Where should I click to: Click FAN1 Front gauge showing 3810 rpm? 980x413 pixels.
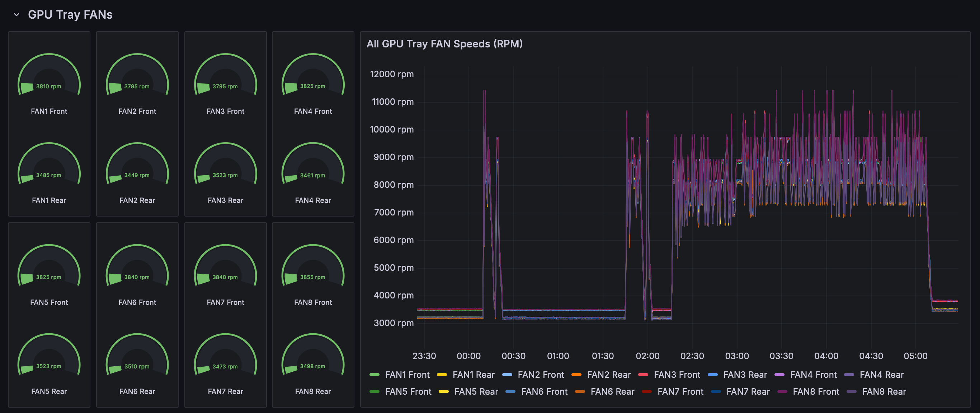click(x=49, y=75)
